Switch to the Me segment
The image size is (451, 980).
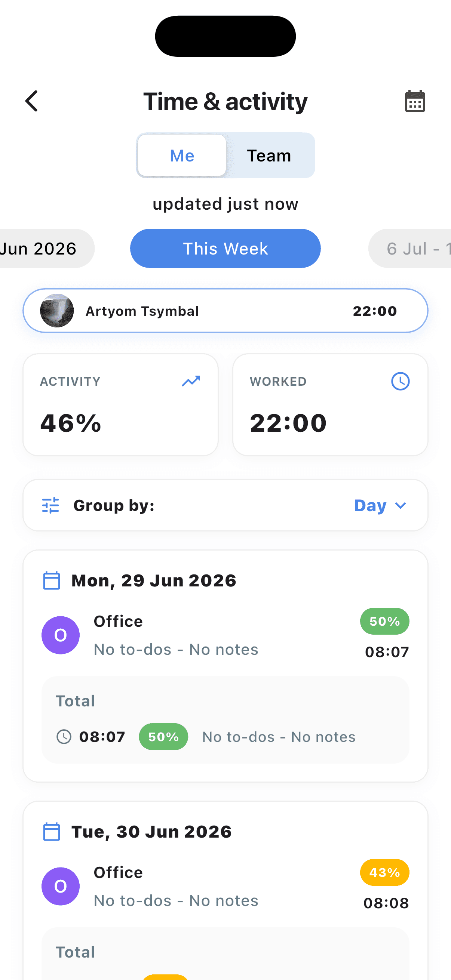(182, 155)
